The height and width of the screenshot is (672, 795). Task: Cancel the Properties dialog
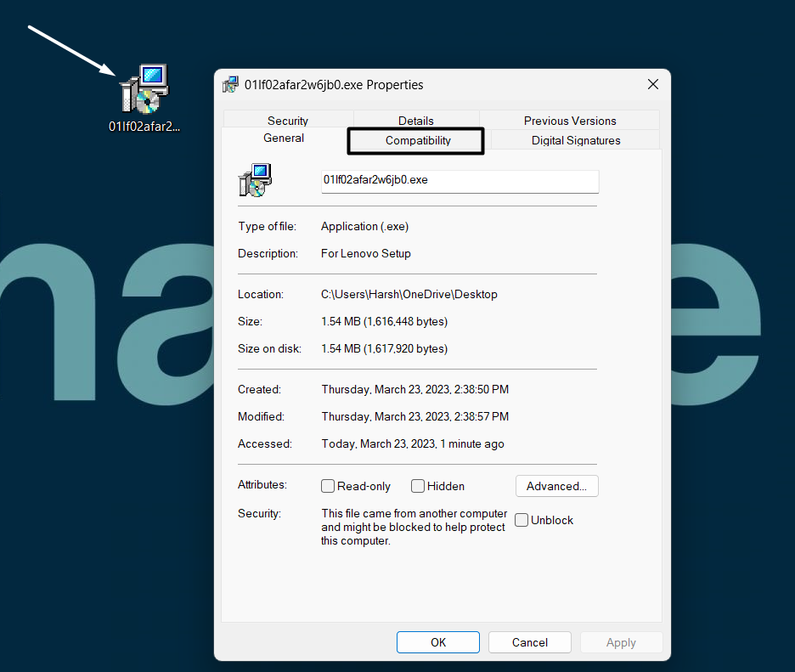(x=530, y=642)
